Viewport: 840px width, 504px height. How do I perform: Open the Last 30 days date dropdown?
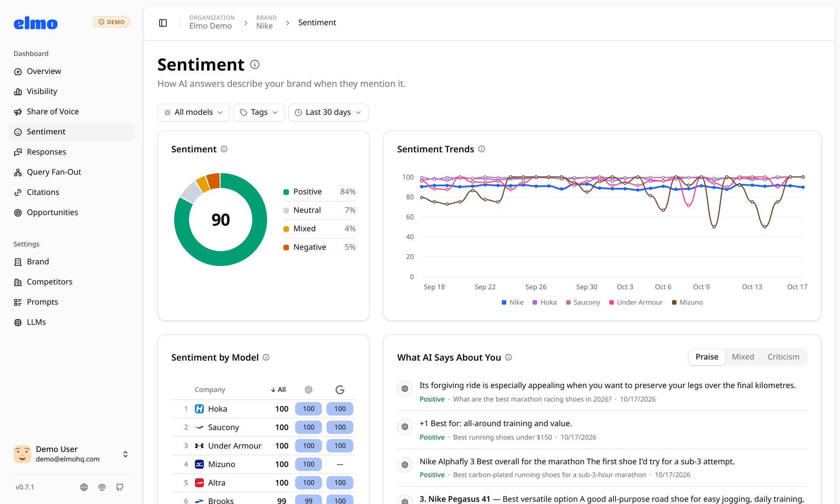328,112
